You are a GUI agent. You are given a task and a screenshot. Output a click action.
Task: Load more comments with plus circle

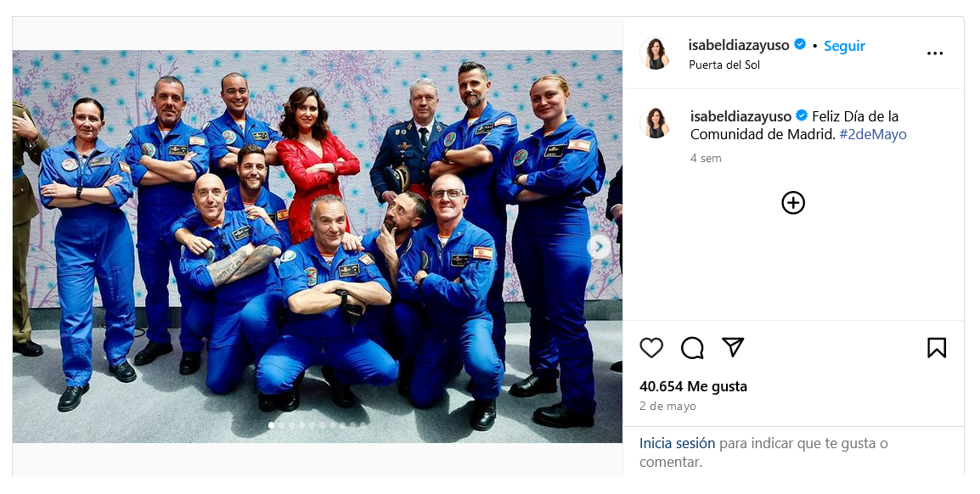[x=793, y=203]
